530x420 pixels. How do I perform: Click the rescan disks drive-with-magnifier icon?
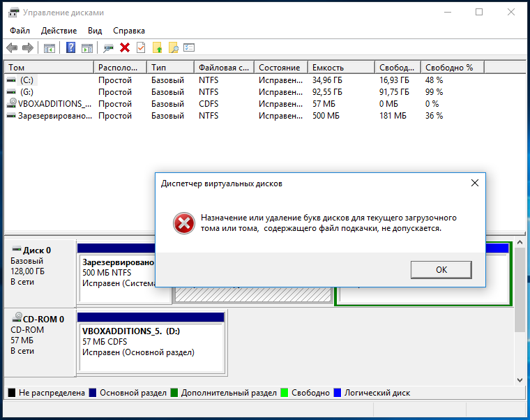[x=108, y=48]
